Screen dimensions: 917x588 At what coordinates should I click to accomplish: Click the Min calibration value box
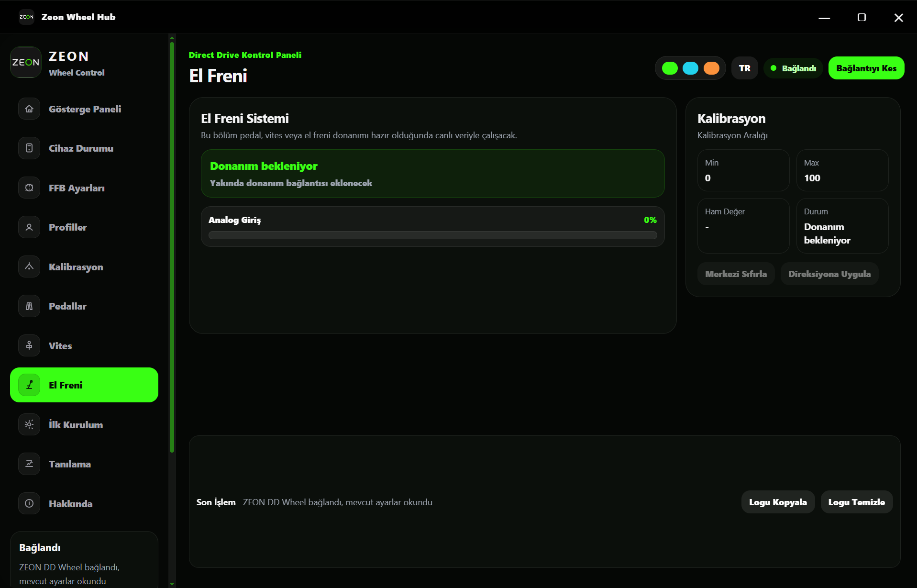[x=743, y=170]
